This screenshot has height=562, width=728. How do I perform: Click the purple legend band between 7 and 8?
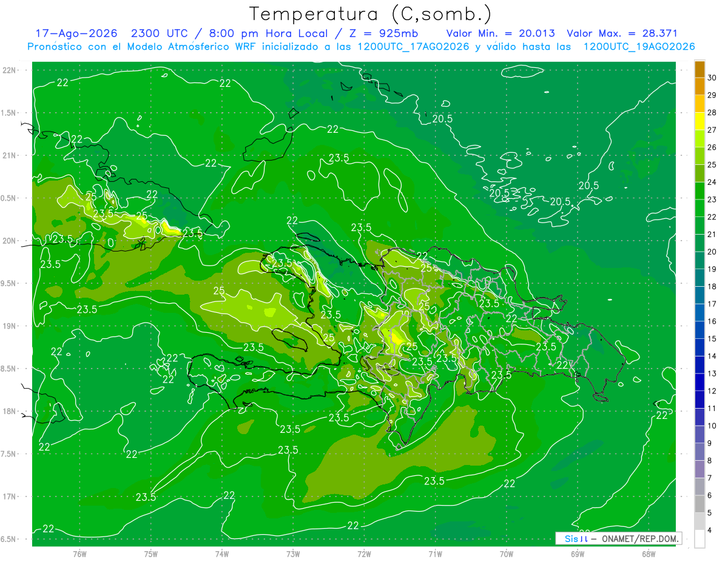699,469
